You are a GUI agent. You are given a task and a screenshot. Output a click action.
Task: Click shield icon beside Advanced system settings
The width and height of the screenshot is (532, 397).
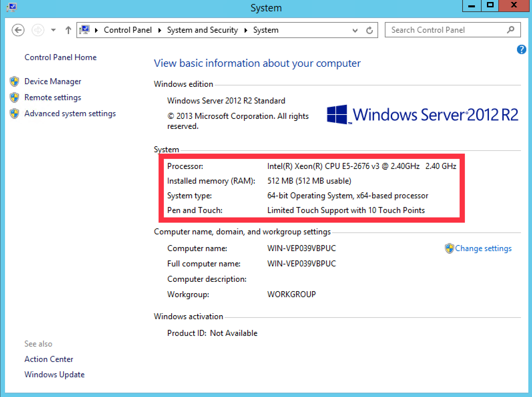click(x=14, y=114)
